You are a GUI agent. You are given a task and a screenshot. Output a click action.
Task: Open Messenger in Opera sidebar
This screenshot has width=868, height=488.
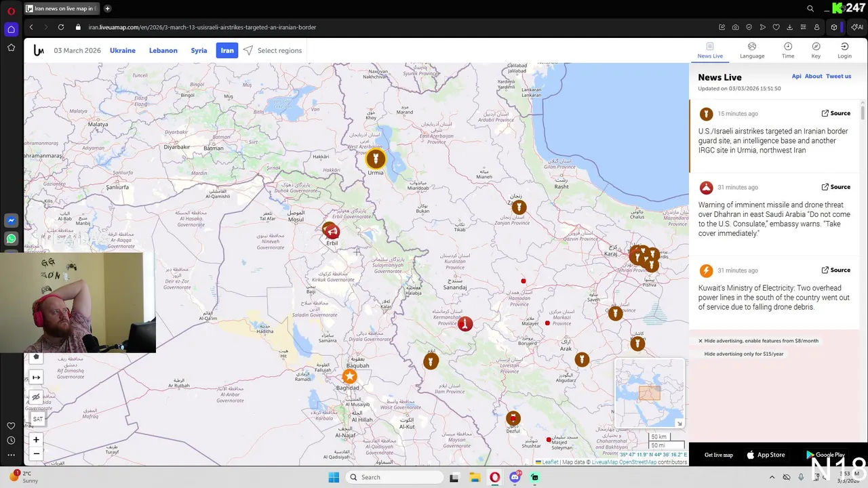click(11, 220)
